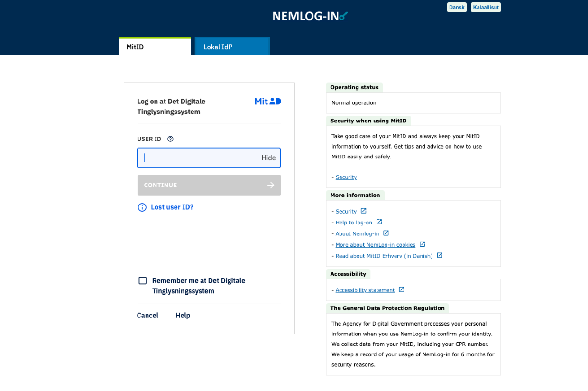Viewport: 588px width, 391px height.
Task: Change language to Kalaallisut
Action: tap(486, 7)
